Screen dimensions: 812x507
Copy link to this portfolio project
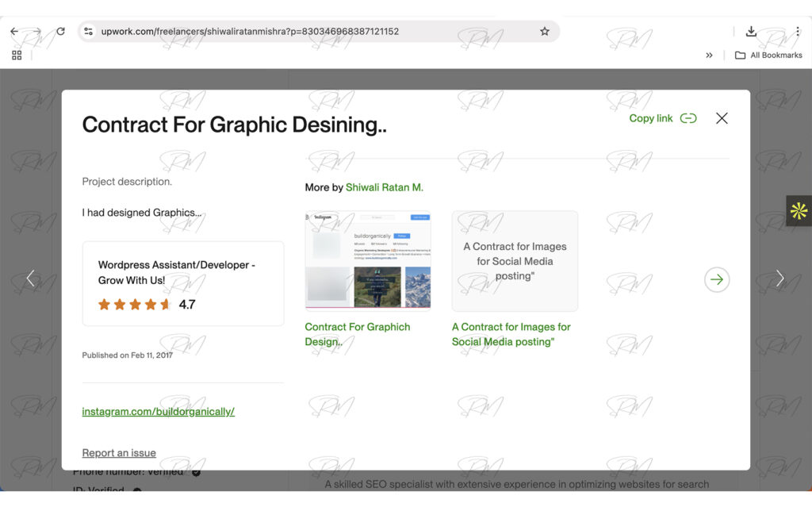pos(662,118)
